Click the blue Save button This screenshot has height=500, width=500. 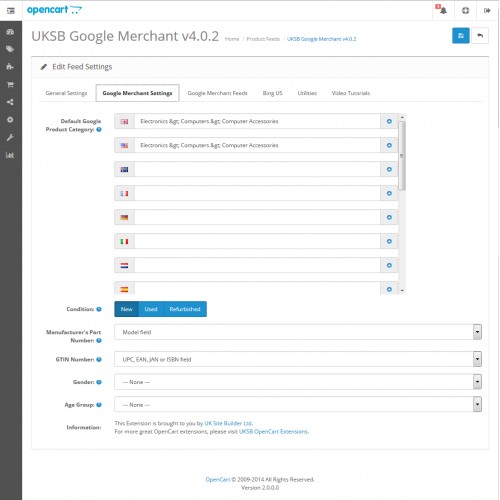click(x=461, y=36)
